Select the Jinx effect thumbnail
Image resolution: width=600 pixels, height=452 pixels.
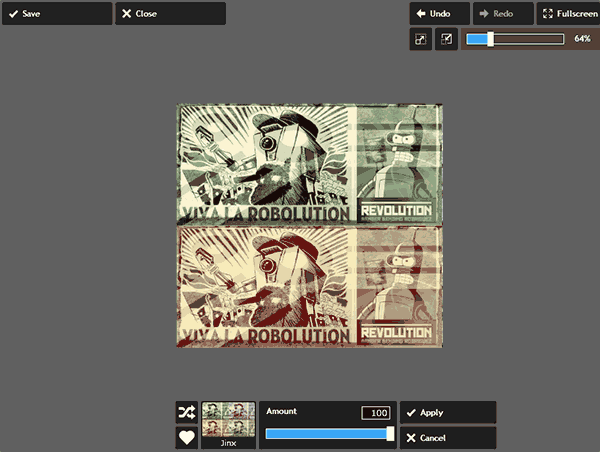[228, 425]
